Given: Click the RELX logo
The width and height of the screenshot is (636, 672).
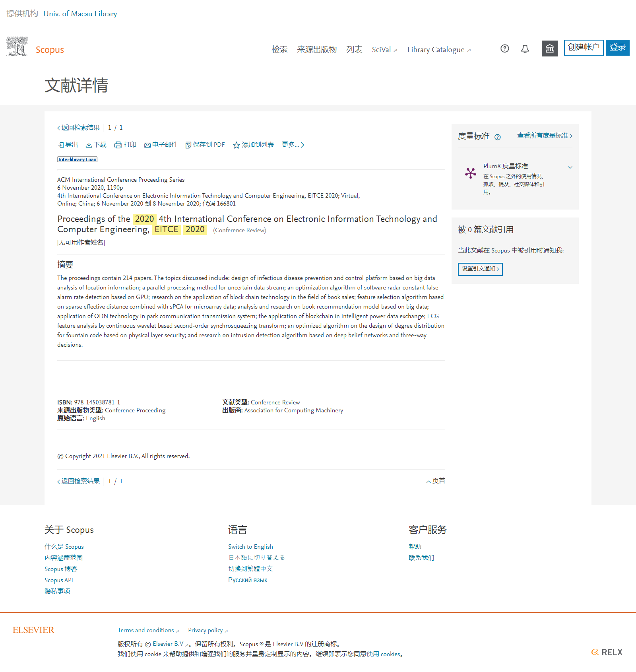Looking at the screenshot, I should [x=607, y=652].
